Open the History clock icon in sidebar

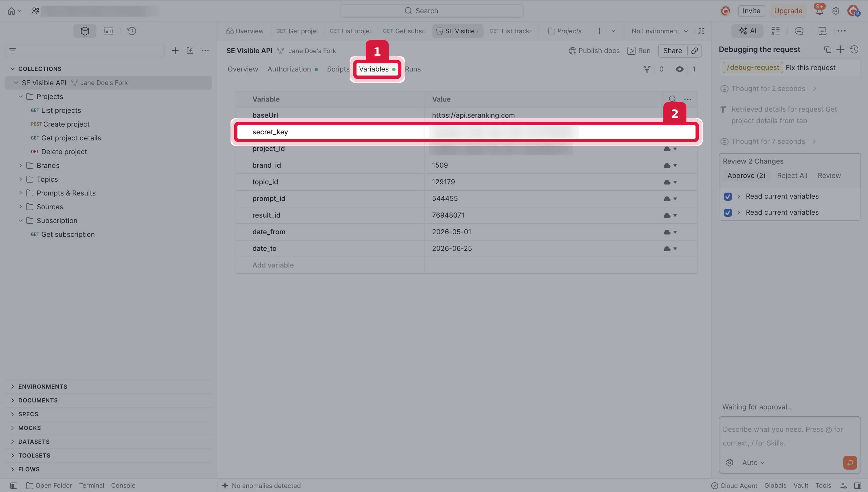coord(132,31)
